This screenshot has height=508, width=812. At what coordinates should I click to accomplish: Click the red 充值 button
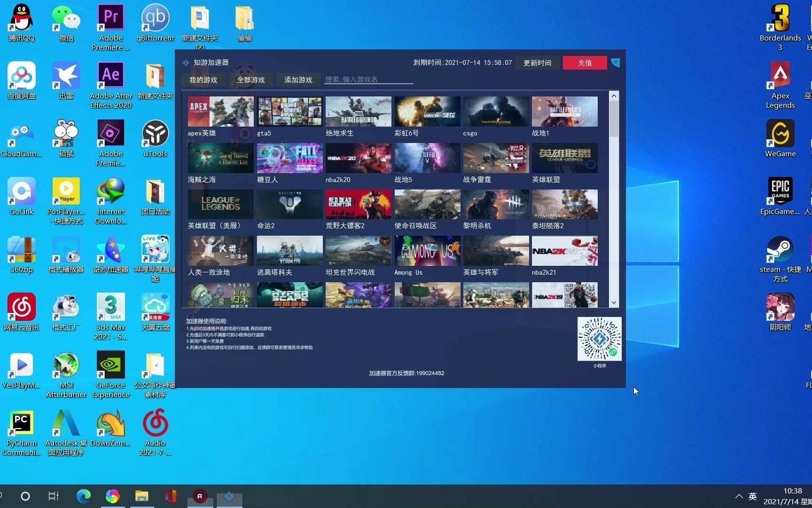pos(585,63)
